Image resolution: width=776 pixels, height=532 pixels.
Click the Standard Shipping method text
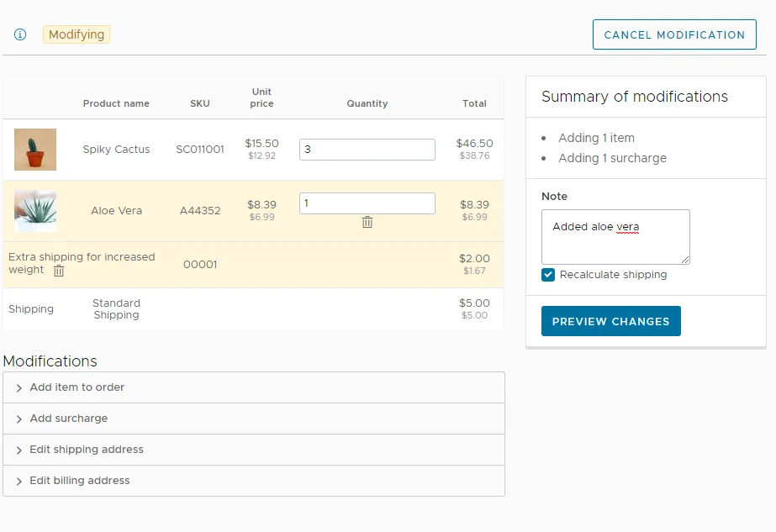pos(116,309)
